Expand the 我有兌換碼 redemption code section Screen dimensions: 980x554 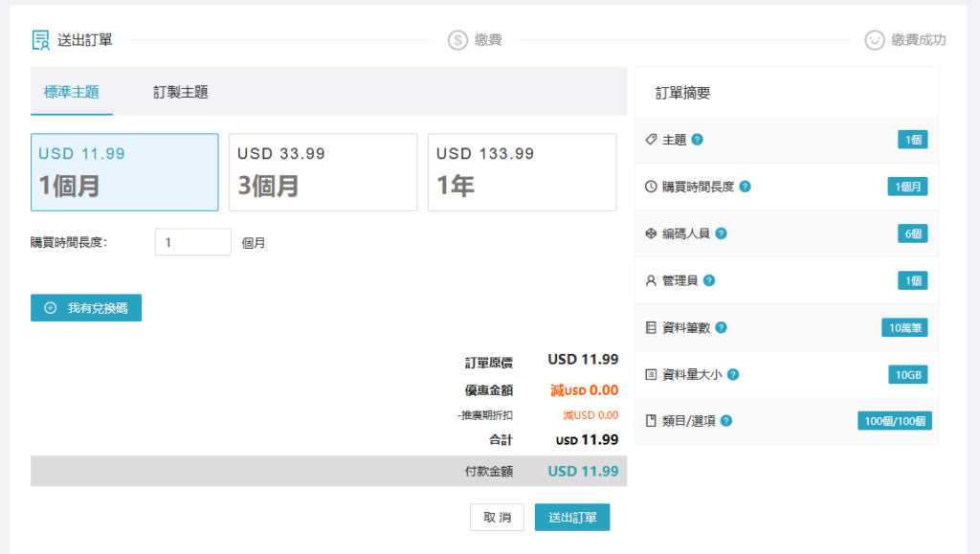(86, 308)
